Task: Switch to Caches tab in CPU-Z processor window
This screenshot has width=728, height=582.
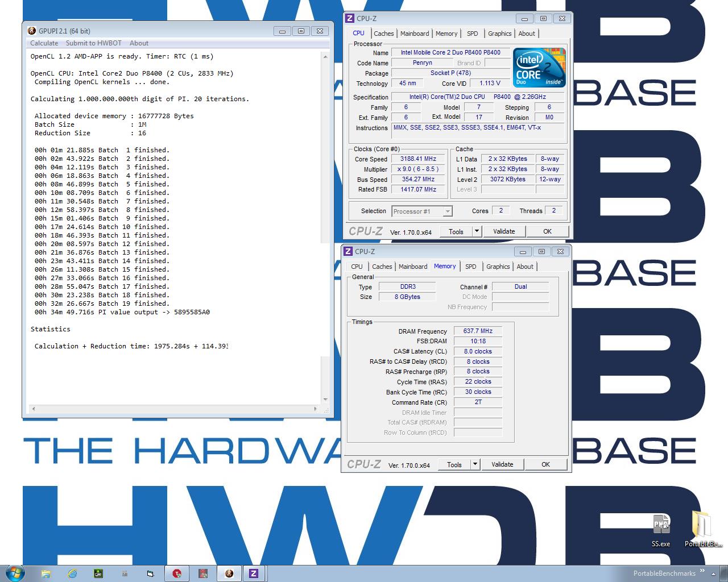Action: point(384,34)
